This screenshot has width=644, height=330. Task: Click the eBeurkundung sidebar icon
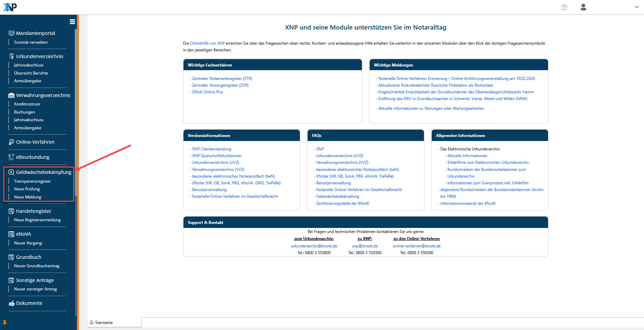point(11,157)
